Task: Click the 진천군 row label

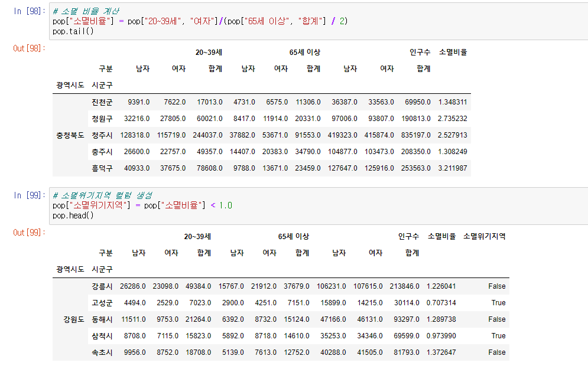Action: click(x=102, y=102)
